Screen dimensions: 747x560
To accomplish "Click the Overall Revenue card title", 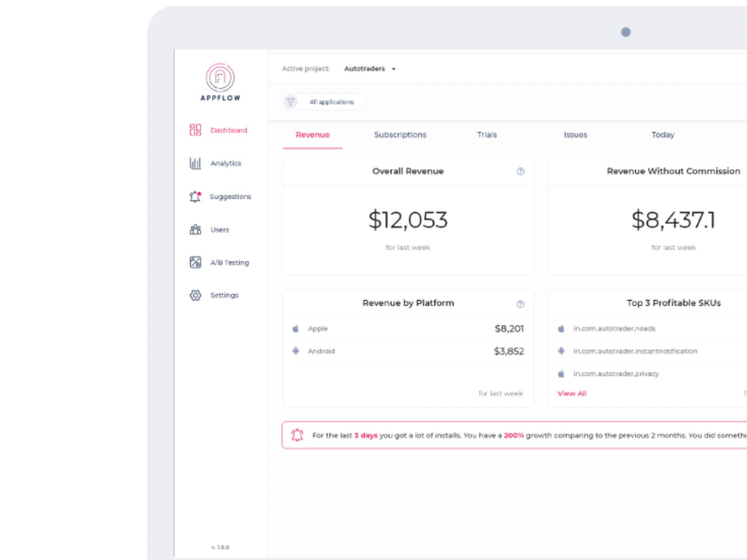I will [408, 171].
